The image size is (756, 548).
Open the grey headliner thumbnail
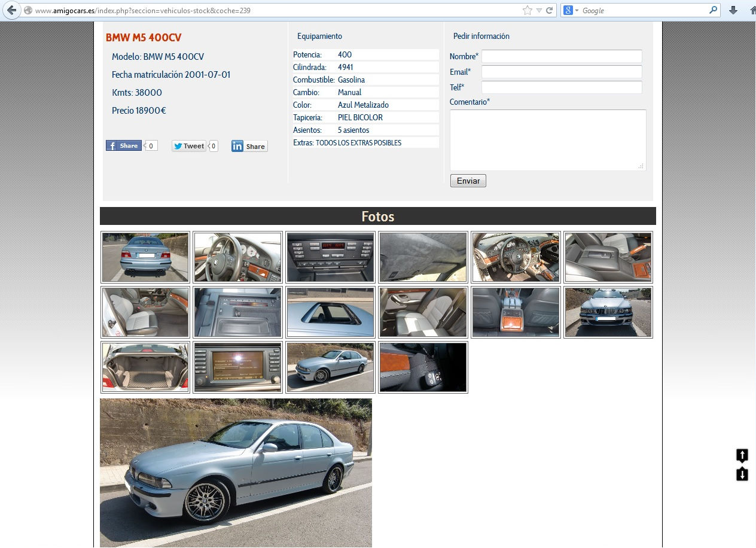pyautogui.click(x=423, y=257)
